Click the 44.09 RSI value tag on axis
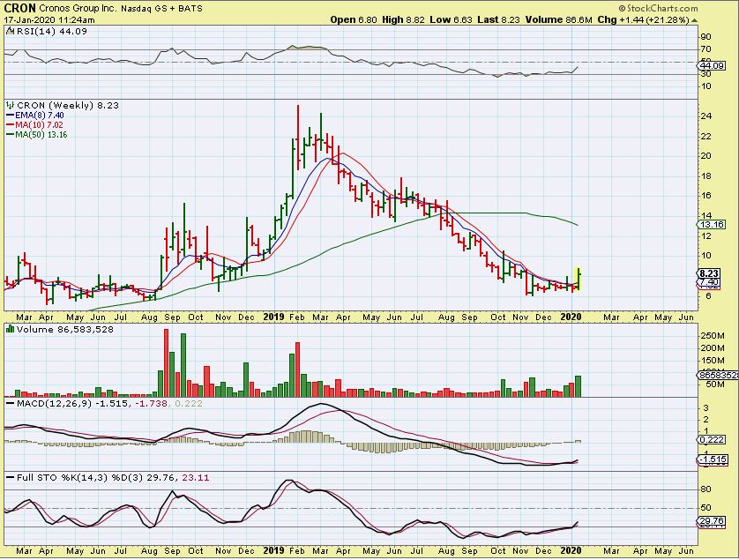The height and width of the screenshot is (560, 739). pos(712,66)
